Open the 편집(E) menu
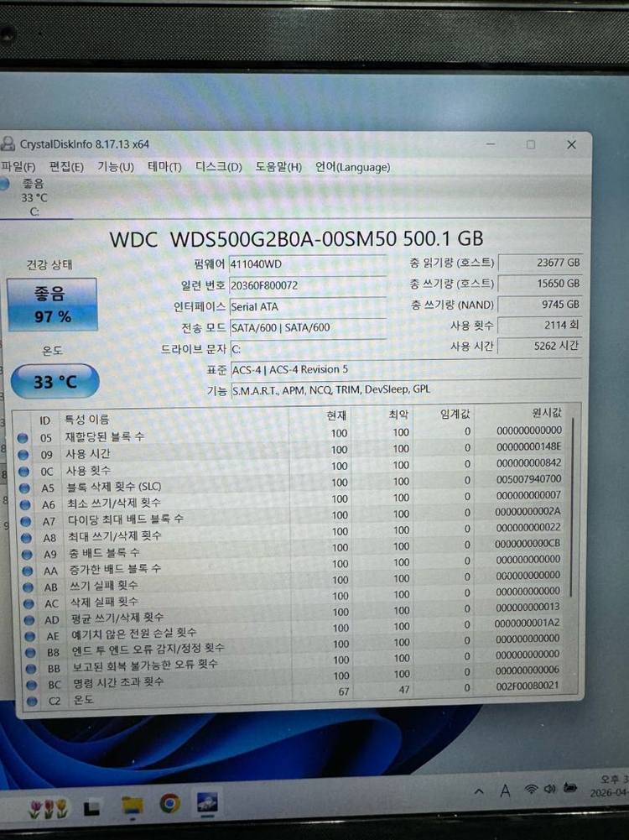Viewport: 629px width, 840px height. tap(66, 167)
